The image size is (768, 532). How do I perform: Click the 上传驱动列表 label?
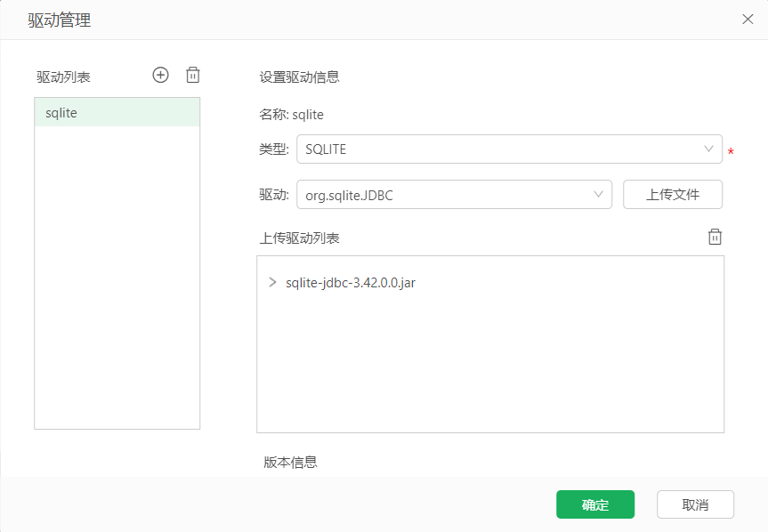point(299,238)
